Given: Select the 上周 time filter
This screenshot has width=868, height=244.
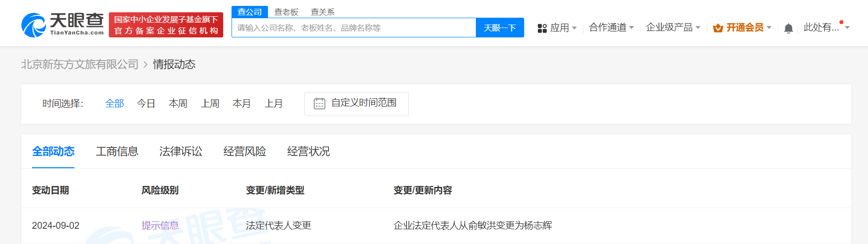Looking at the screenshot, I should pyautogui.click(x=210, y=104).
